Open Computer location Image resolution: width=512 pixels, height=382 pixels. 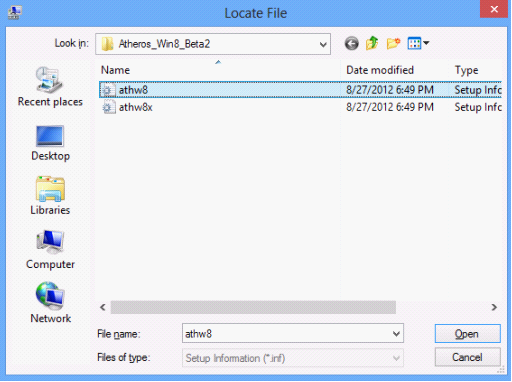coord(50,250)
